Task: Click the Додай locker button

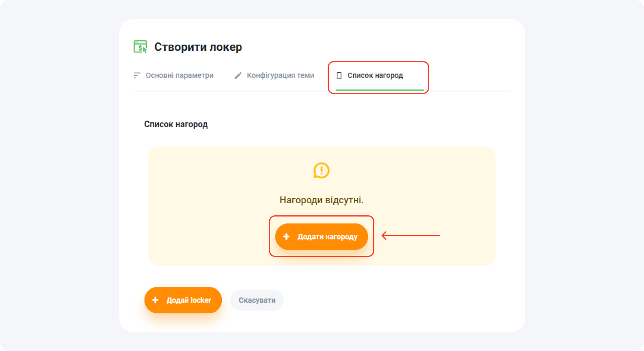Action: (x=183, y=300)
